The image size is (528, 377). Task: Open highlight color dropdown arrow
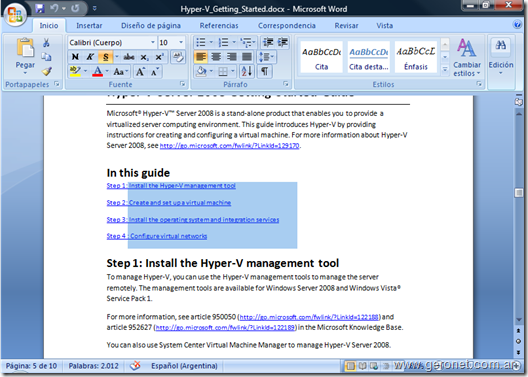[x=85, y=71]
